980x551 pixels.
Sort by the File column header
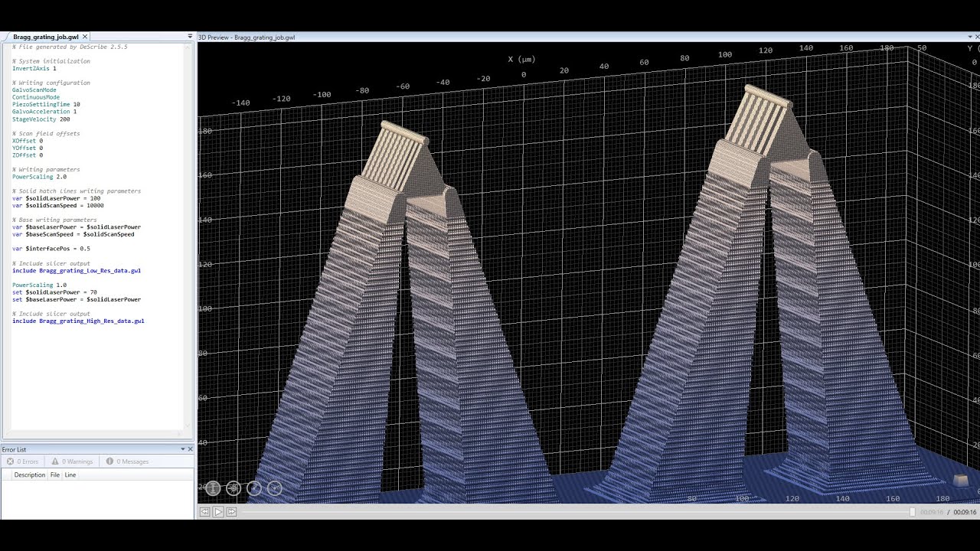click(x=55, y=475)
